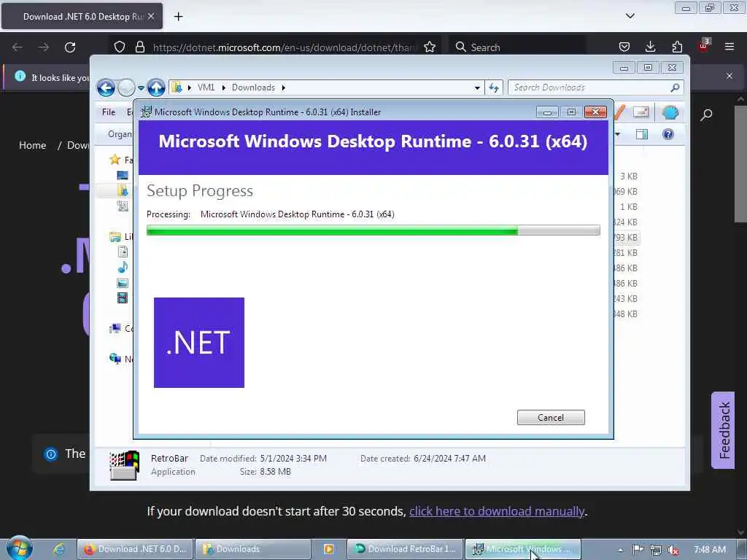
Task: Select the Desktop icon under Favorites
Action: (x=123, y=175)
